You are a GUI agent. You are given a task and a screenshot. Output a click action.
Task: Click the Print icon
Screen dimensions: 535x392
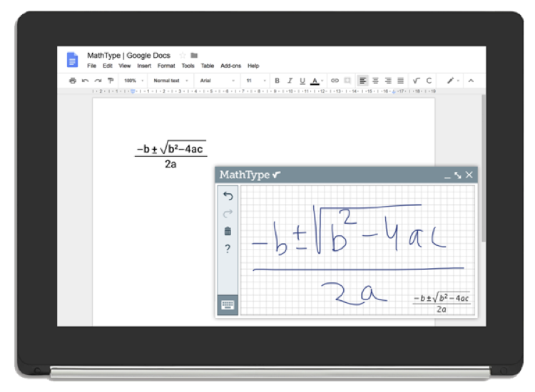(72, 81)
